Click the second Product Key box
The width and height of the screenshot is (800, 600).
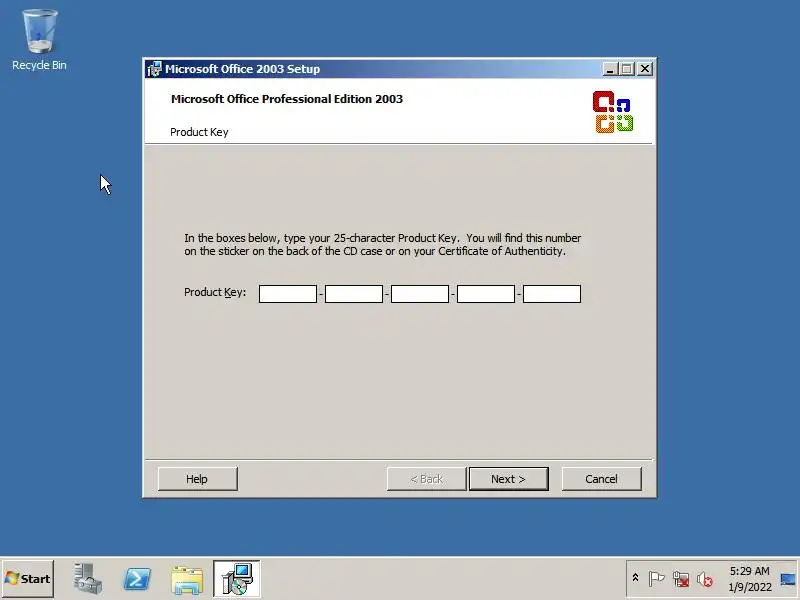[x=354, y=294]
